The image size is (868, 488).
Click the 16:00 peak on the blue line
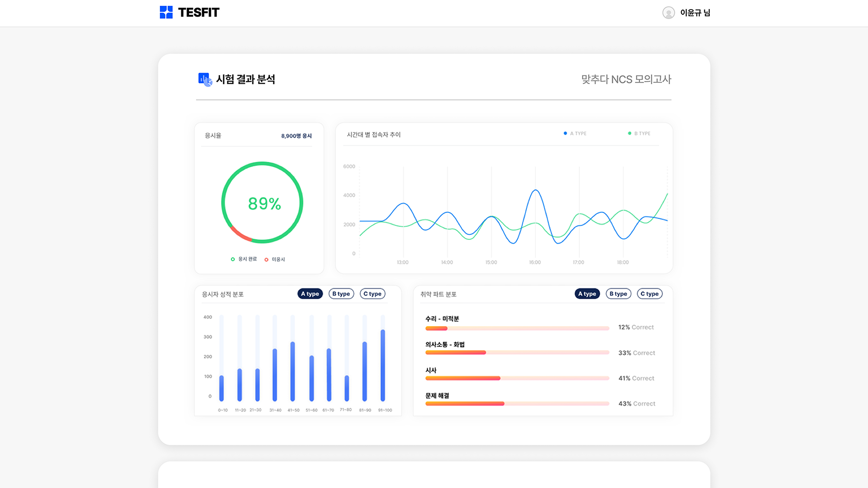(535, 190)
